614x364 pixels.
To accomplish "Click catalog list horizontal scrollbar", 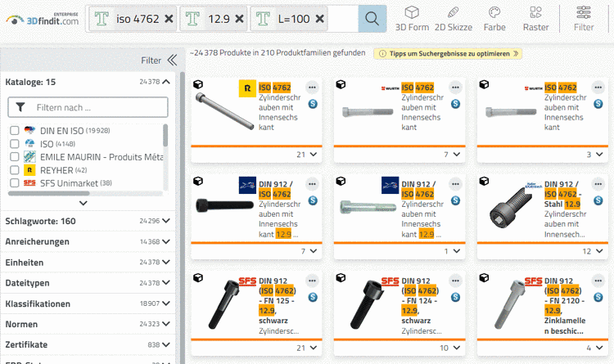I will (49, 193).
